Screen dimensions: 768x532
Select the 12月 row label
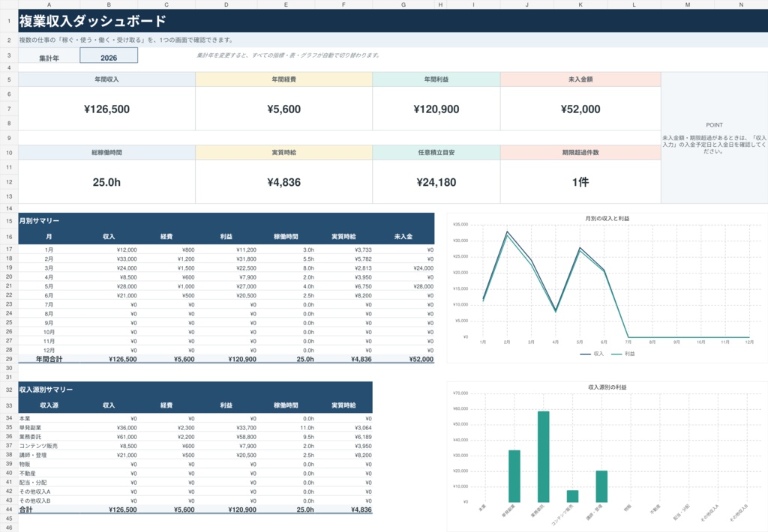click(x=49, y=351)
